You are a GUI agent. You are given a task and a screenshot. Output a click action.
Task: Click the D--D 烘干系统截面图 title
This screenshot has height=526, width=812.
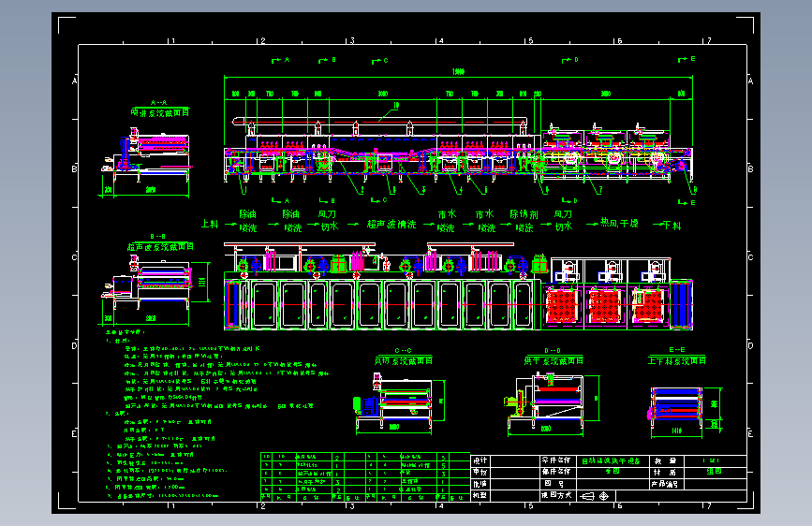[554, 357]
